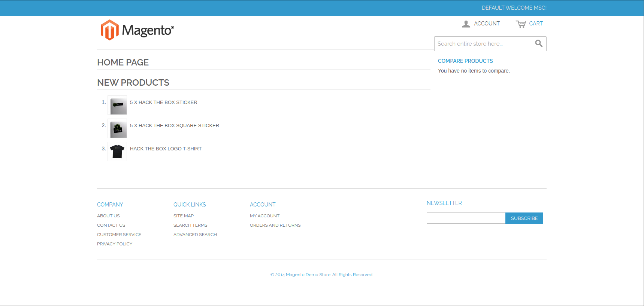Image resolution: width=644 pixels, height=306 pixels.
Task: Select the Home Page heading
Action: tap(123, 62)
